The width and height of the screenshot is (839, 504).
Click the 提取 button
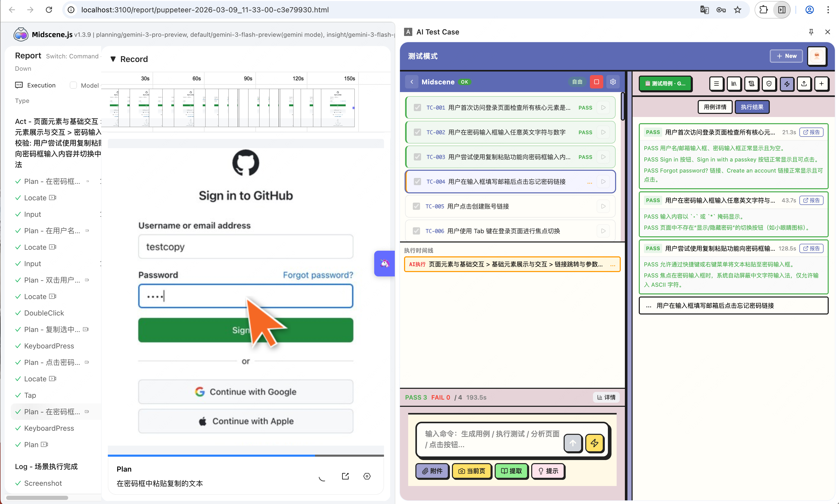(511, 471)
